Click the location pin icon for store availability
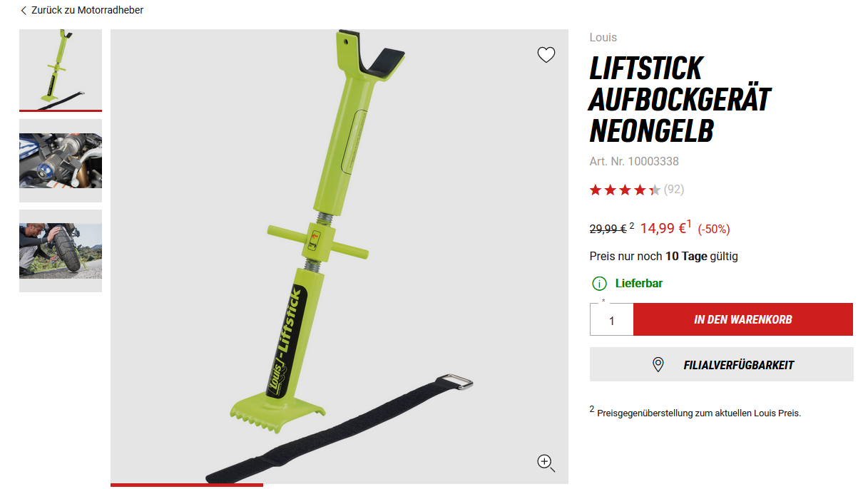This screenshot has width=868, height=489. (x=658, y=365)
